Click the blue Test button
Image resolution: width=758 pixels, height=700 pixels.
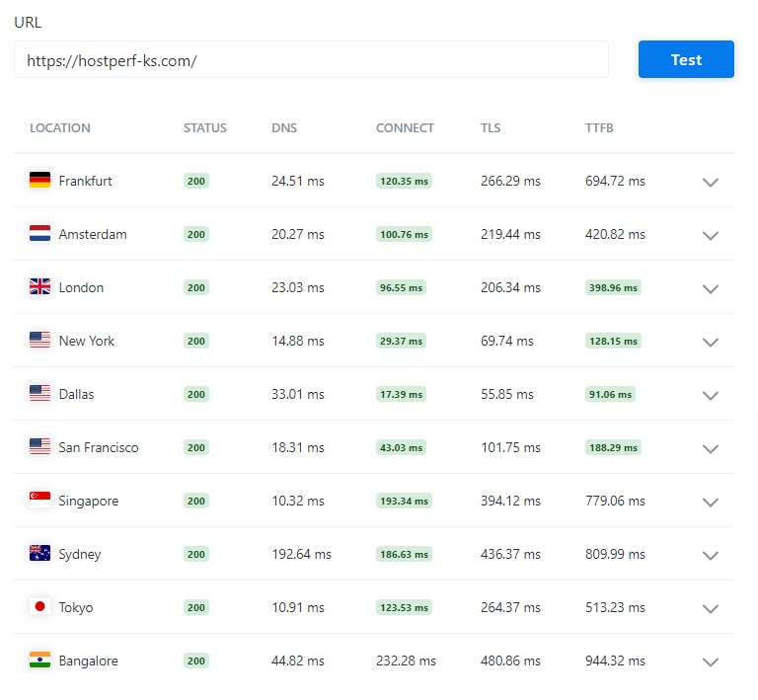[686, 59]
